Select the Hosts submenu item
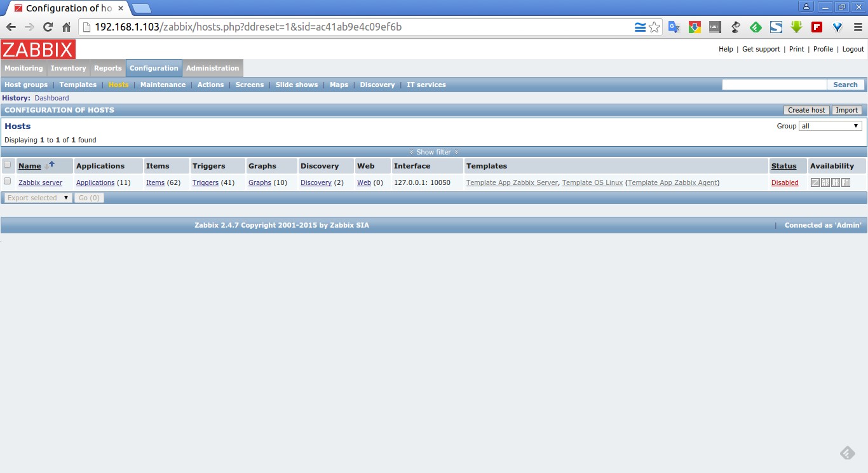The image size is (868, 473). pos(118,85)
